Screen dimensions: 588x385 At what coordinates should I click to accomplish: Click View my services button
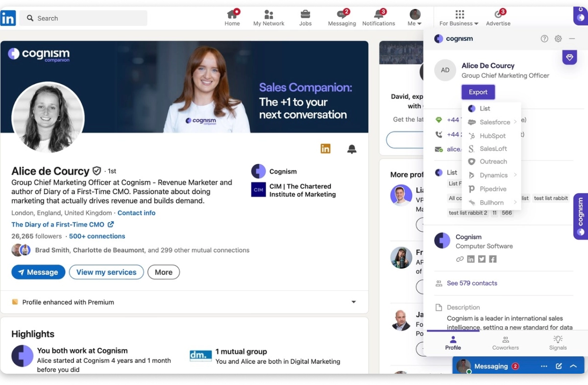coord(106,272)
